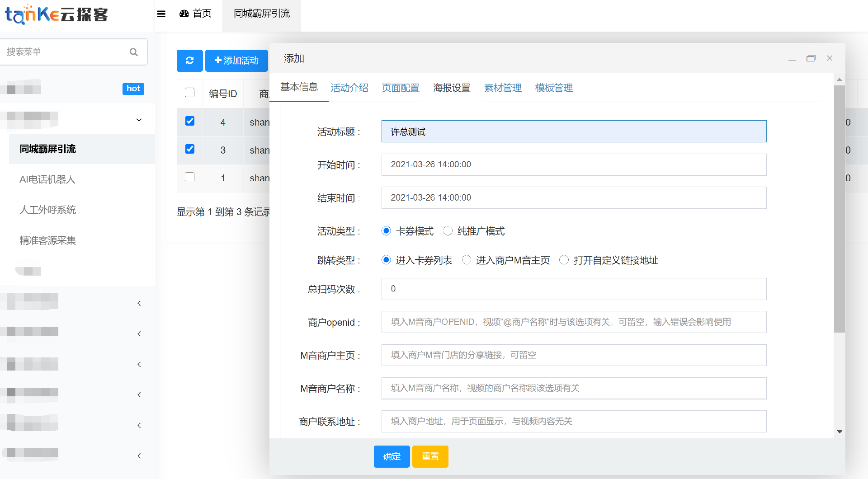Switch to the 基本信息 tab
The height and width of the screenshot is (479, 868).
point(299,87)
